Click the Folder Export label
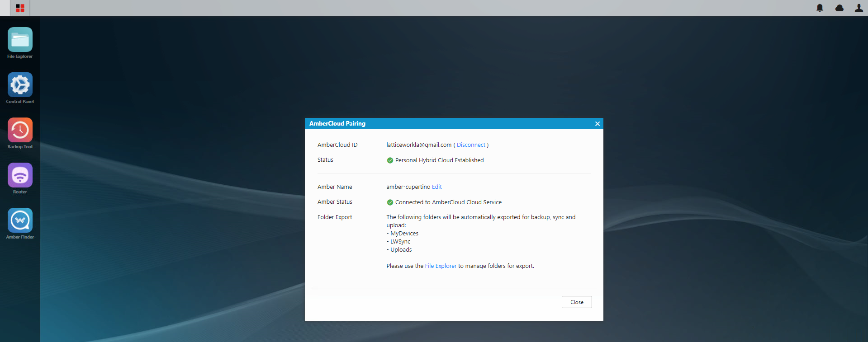This screenshot has height=342, width=868. [335, 217]
